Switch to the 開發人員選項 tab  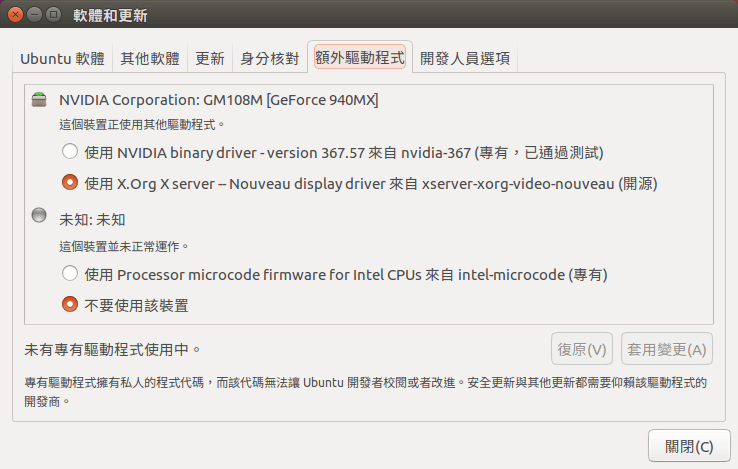[x=465, y=58]
